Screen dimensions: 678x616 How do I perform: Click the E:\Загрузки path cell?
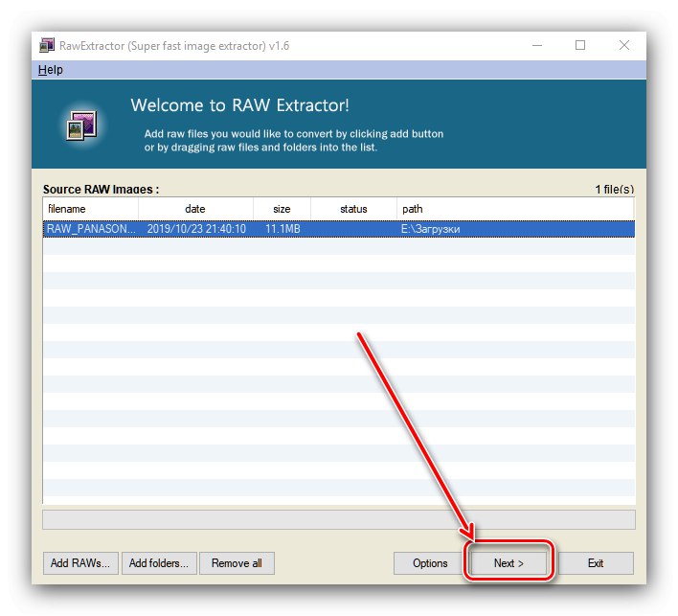click(430, 229)
